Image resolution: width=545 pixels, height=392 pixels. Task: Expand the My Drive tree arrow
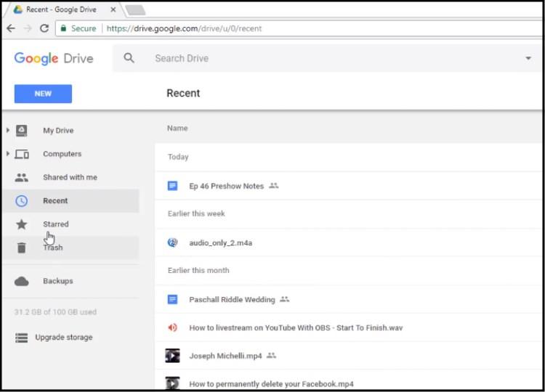8,130
